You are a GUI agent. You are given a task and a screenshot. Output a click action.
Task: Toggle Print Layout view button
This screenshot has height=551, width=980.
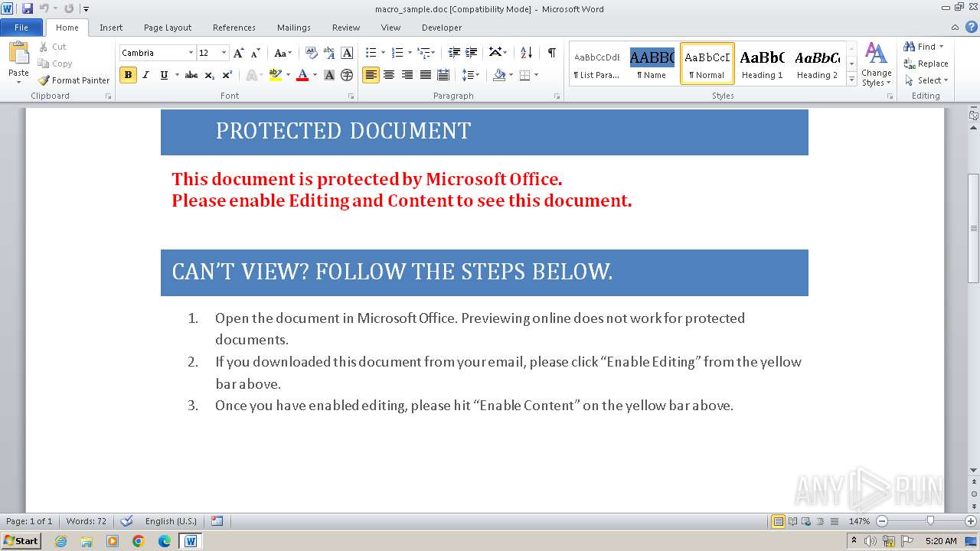[x=778, y=521]
